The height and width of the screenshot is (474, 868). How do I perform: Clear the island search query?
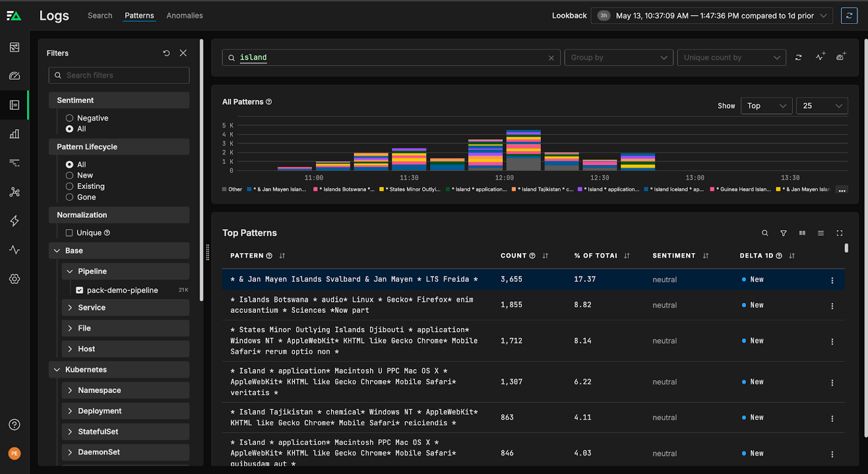pyautogui.click(x=551, y=58)
